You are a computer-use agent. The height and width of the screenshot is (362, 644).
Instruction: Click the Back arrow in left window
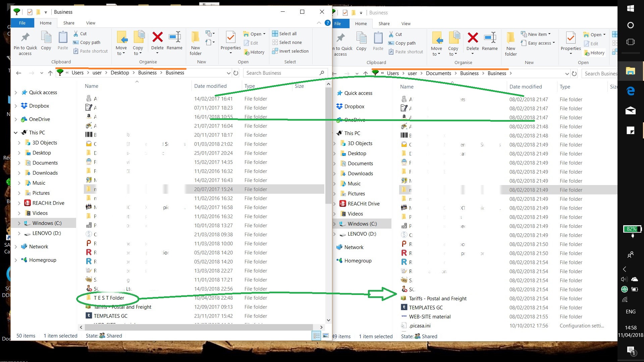coord(19,73)
